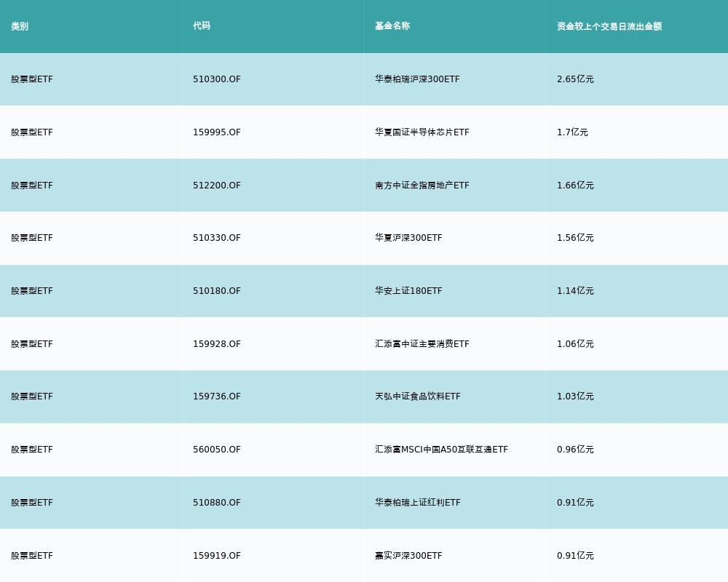
Task: Select fund name 华安上证180ETF
Action: [x=408, y=291]
